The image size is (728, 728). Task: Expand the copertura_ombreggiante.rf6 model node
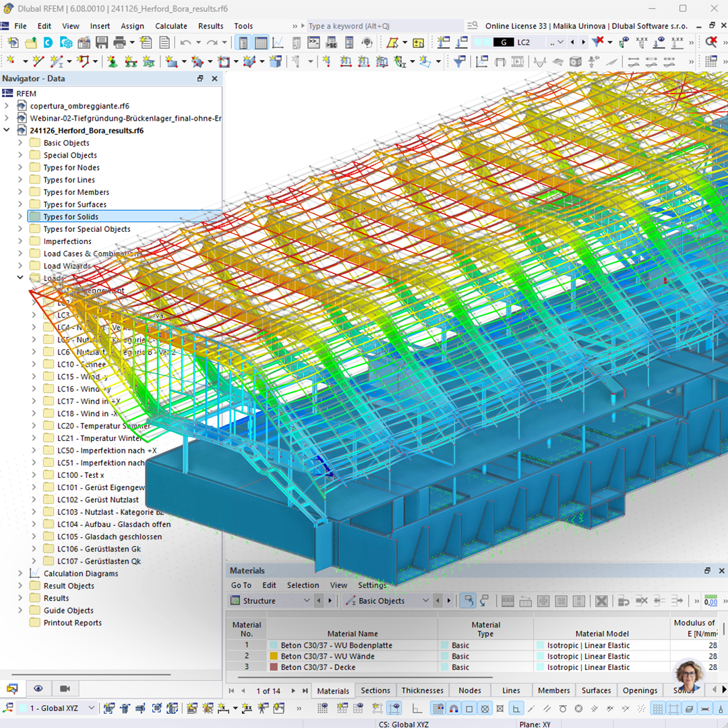point(7,105)
